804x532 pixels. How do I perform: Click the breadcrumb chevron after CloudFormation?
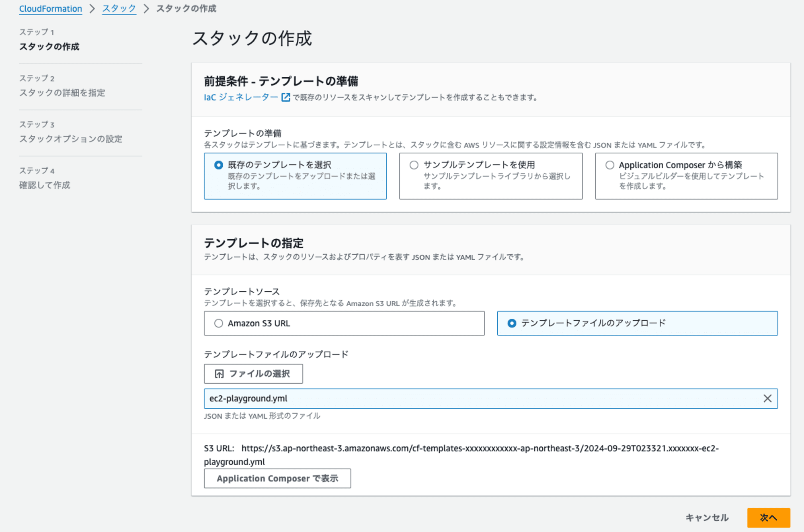(92, 8)
